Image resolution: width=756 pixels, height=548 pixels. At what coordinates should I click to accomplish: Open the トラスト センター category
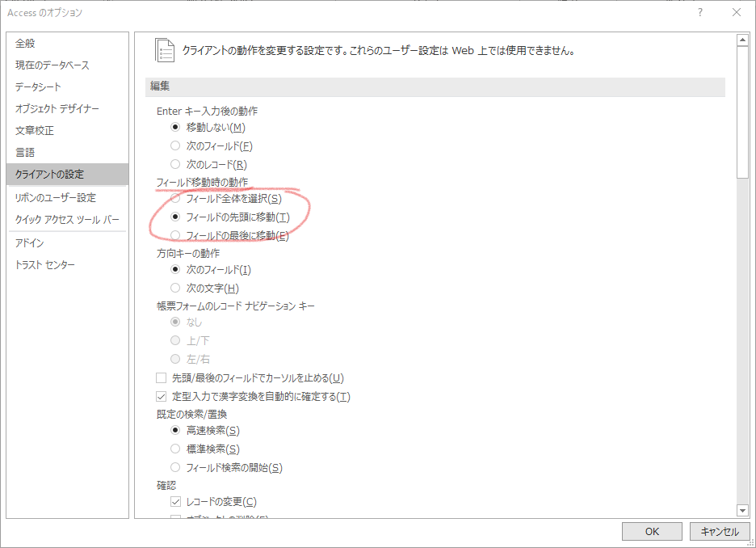coord(44,265)
